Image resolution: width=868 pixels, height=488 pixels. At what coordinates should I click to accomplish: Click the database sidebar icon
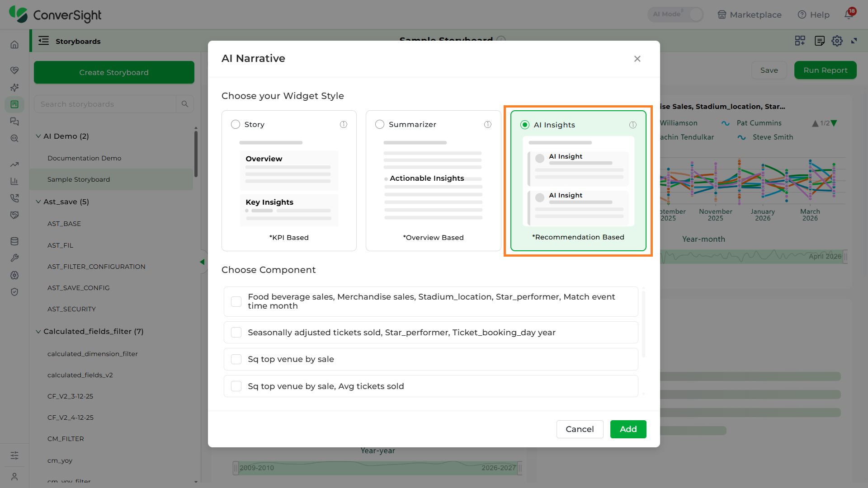(14, 241)
